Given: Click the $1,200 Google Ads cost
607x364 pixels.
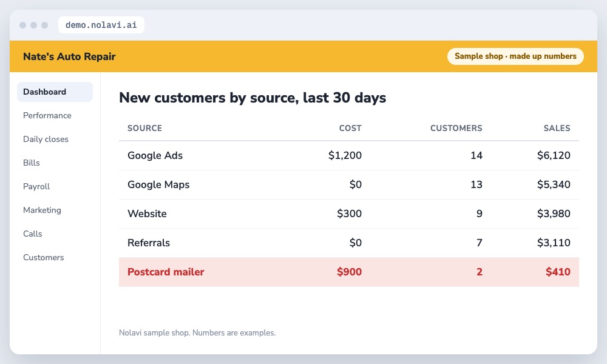Looking at the screenshot, I should click(345, 155).
